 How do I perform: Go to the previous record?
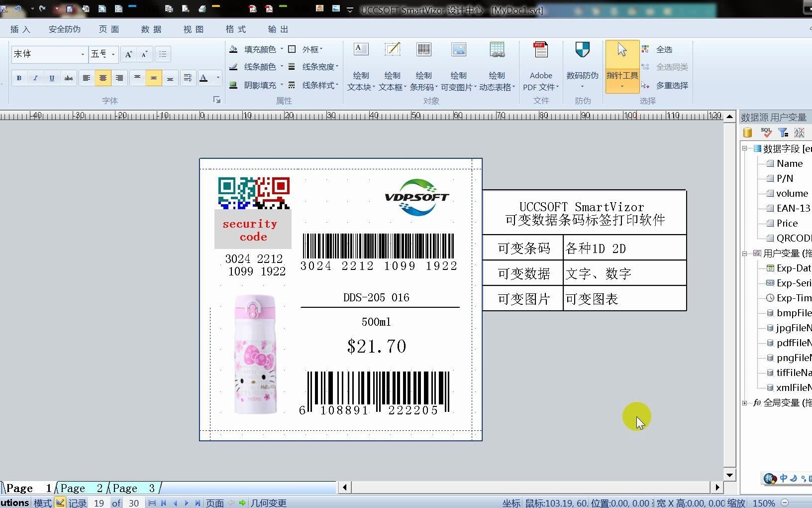[175, 503]
